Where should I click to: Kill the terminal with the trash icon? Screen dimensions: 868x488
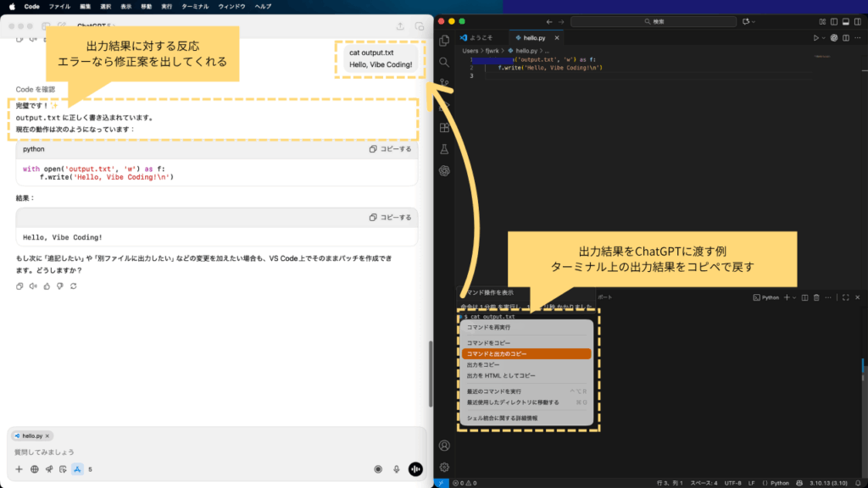point(816,297)
